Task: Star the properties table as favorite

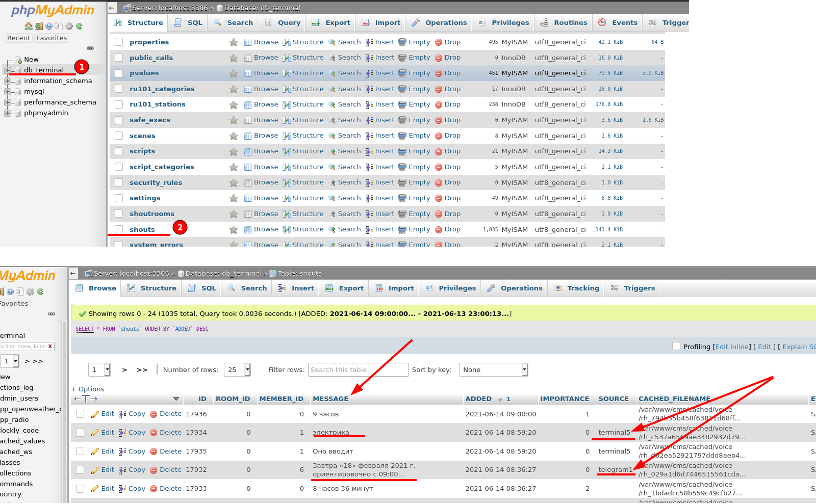Action: [x=234, y=42]
